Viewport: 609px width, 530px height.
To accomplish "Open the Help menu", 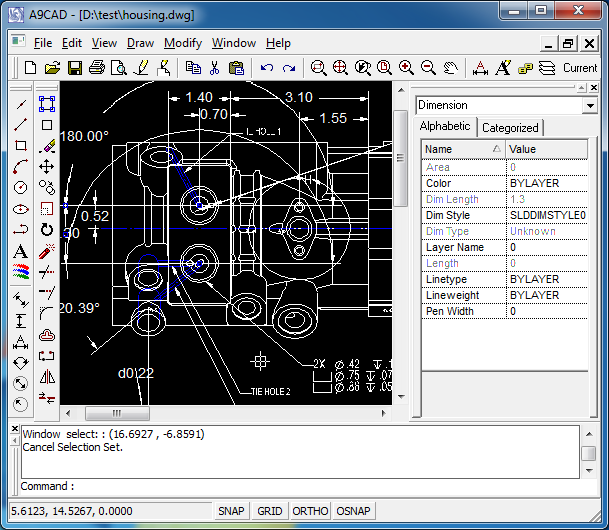I will (x=278, y=43).
